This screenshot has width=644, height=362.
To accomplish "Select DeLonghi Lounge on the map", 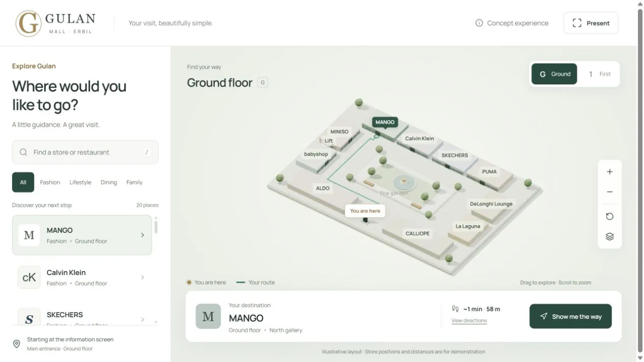I will (x=491, y=204).
